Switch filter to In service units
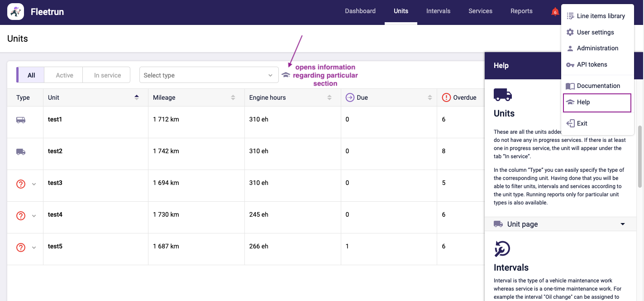The image size is (644, 301). pos(107,75)
